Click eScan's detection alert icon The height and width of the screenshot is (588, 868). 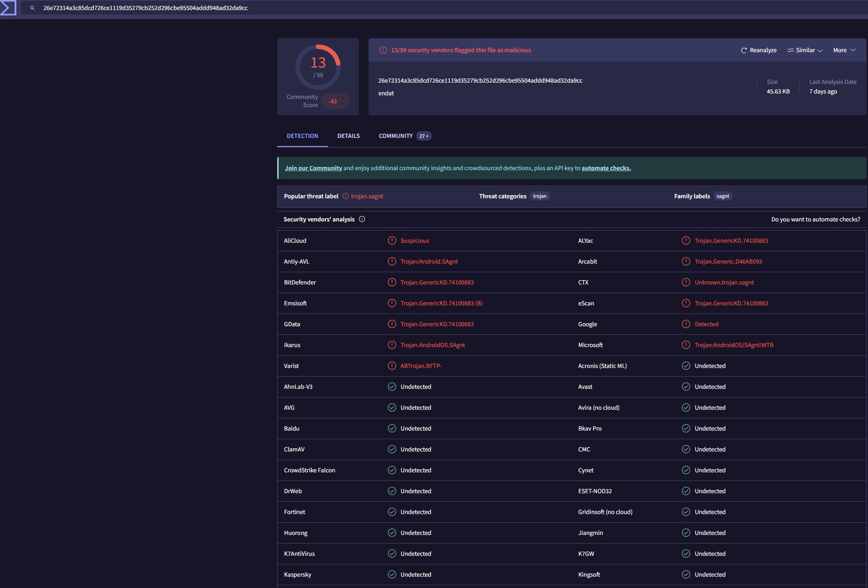686,303
